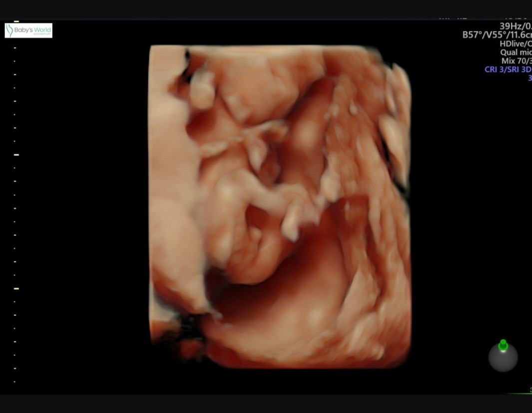
Task: Click the gray light direction sphere
Action: (x=503, y=357)
